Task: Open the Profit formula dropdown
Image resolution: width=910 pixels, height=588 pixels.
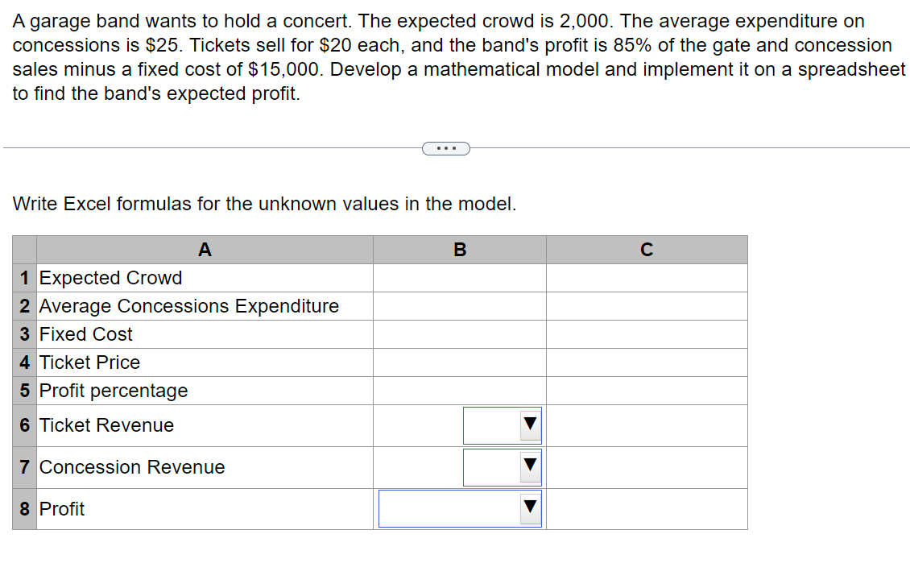Action: [460, 508]
